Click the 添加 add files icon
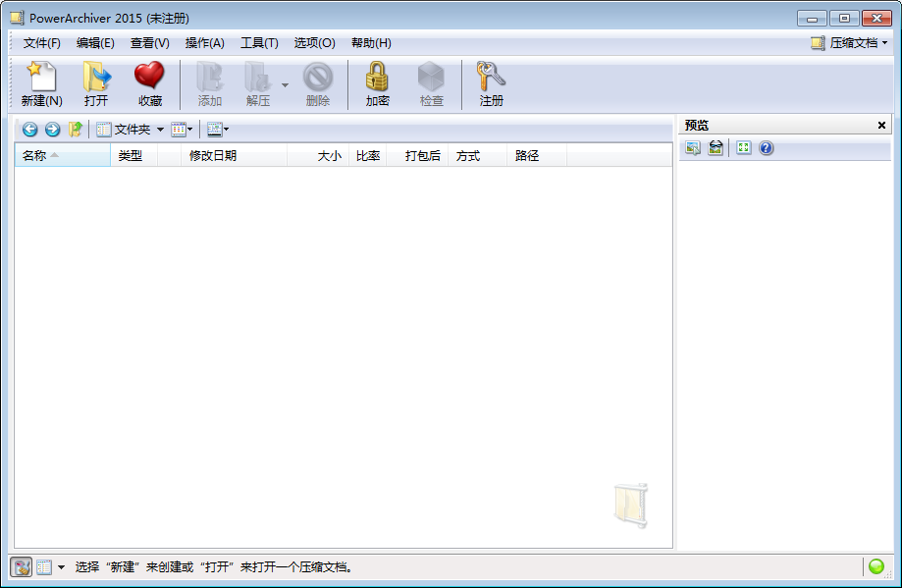Viewport: 902px width, 588px height. coord(209,84)
